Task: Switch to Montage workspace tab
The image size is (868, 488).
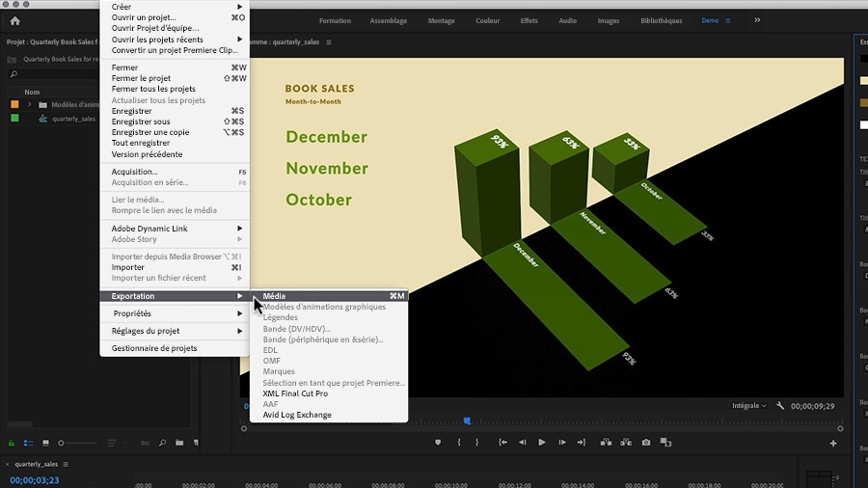Action: (441, 20)
